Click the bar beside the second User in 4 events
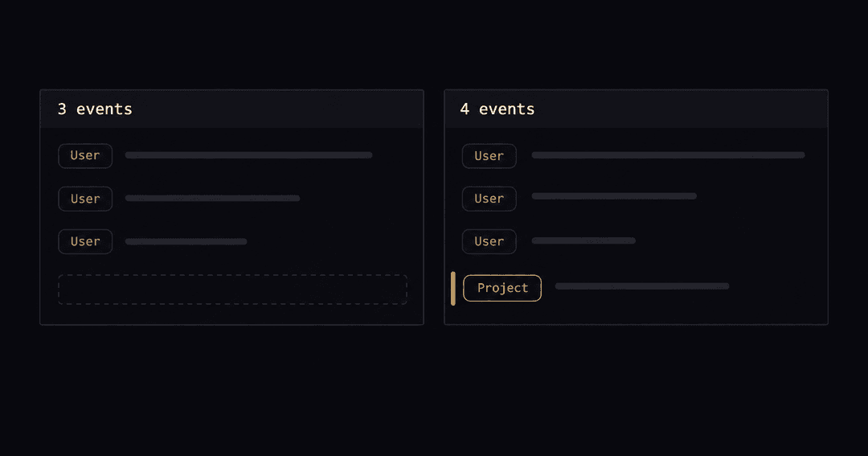Screen dimensions: 868x456 614,196
